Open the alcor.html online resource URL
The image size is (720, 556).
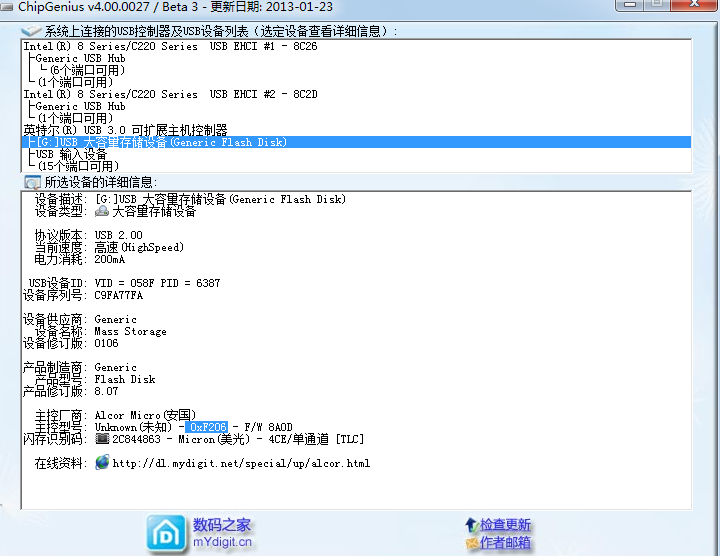pos(241,463)
